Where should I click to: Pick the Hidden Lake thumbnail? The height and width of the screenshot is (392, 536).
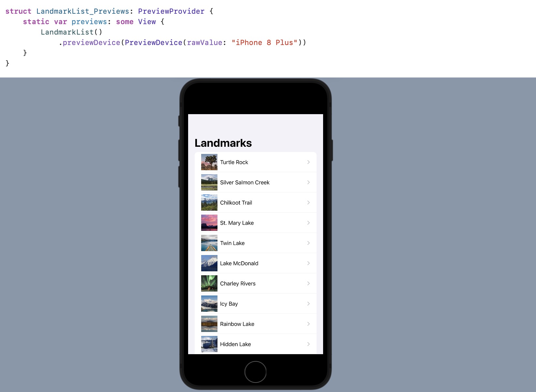coord(209,344)
